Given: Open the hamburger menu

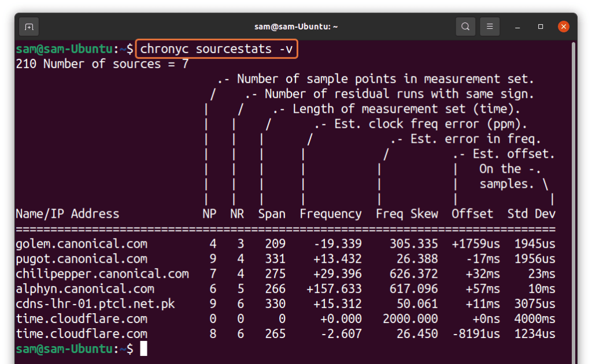Looking at the screenshot, I should 489,26.
